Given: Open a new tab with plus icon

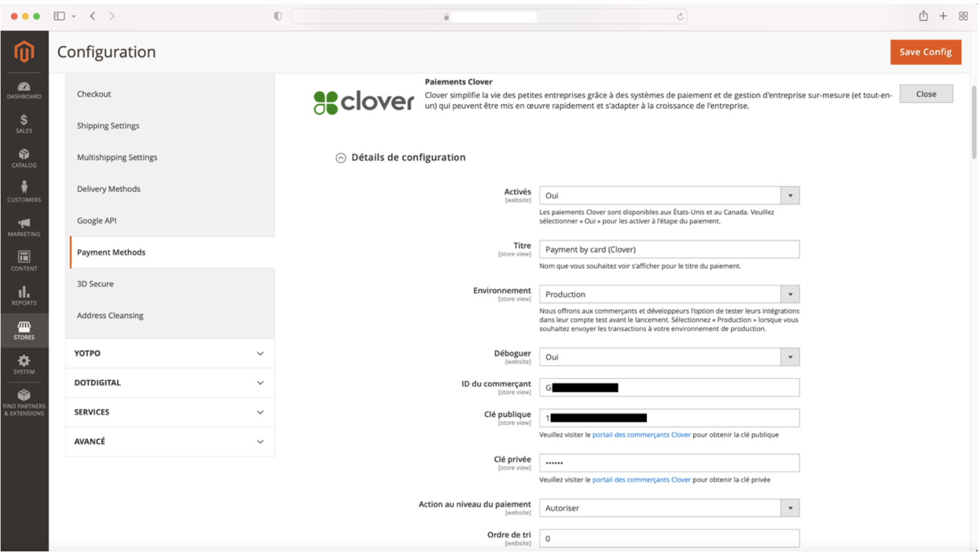Looking at the screenshot, I should [x=943, y=16].
